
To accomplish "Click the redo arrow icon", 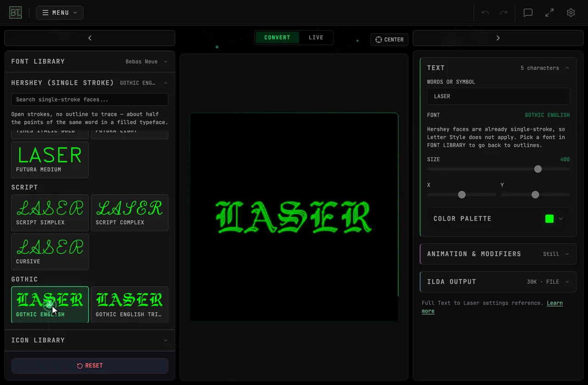I will pos(503,13).
